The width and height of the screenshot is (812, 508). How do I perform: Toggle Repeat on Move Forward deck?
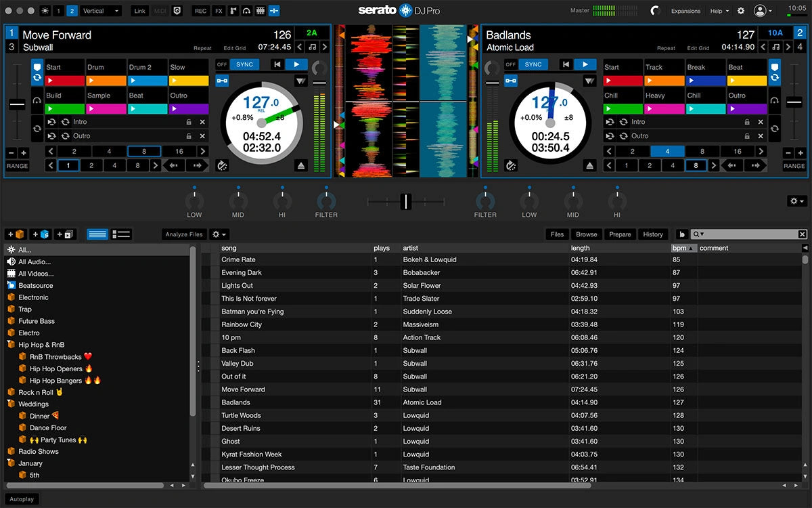pyautogui.click(x=202, y=49)
